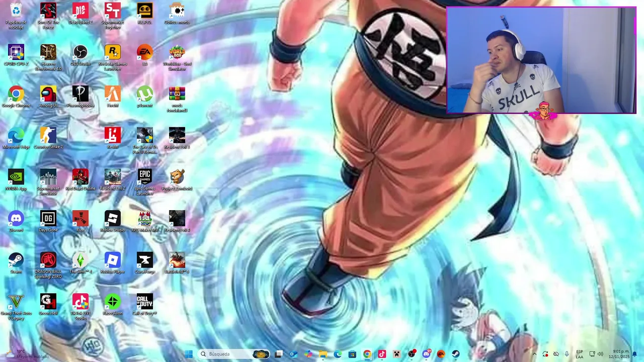
Task: Select the mods fondaland3 archive icon
Action: [177, 99]
